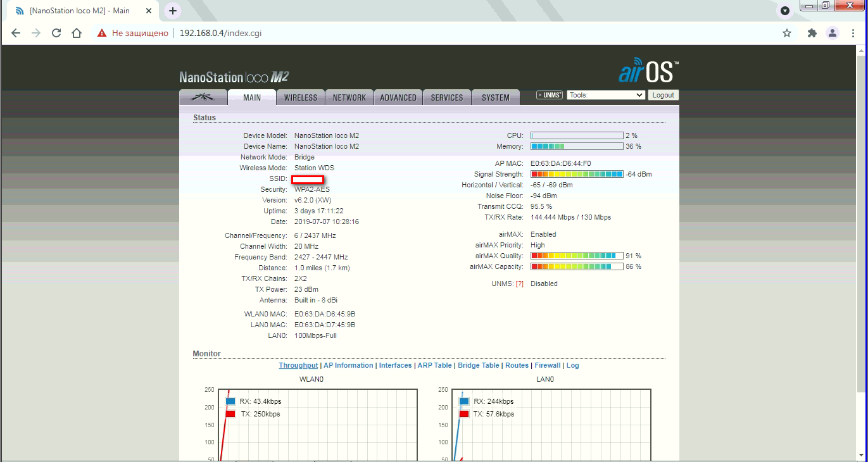Click the Frequency Band value 2427 - 2447 MHz
Screen dimensions: 868x462
pos(321,257)
